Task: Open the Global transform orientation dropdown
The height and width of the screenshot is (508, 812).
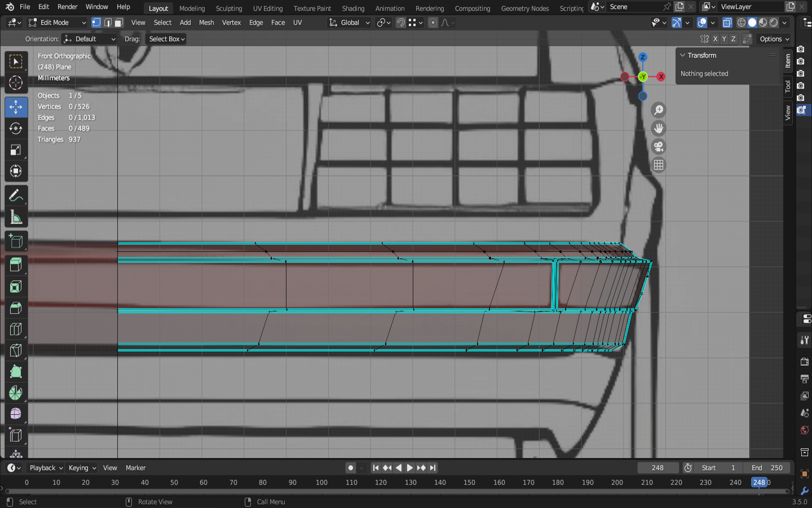Action: click(x=349, y=23)
